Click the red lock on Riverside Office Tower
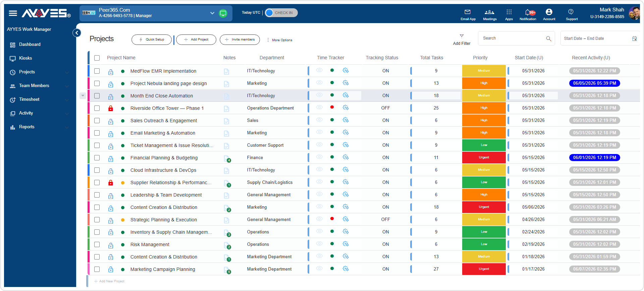The image size is (644, 291). (111, 108)
